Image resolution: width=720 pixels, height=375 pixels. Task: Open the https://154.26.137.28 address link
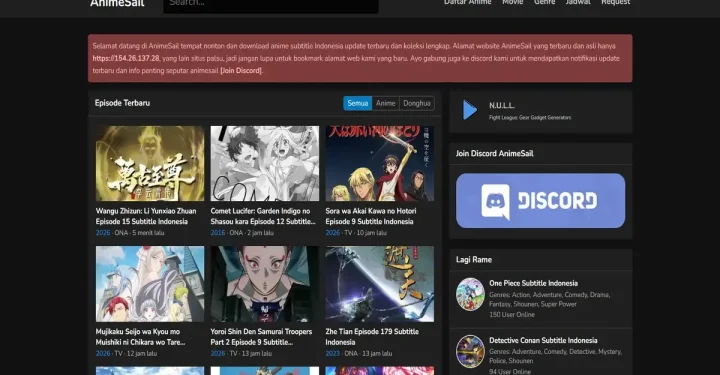click(x=126, y=58)
